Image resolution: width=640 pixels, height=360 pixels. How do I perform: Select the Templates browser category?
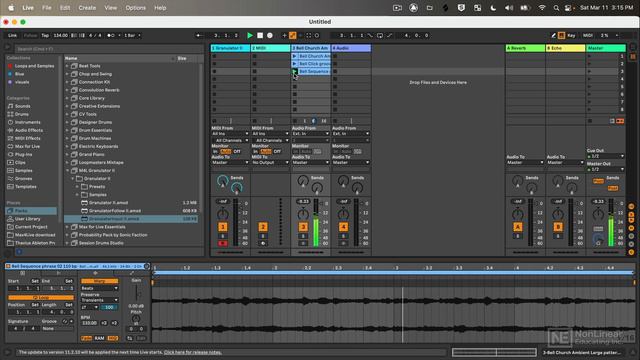point(25,187)
